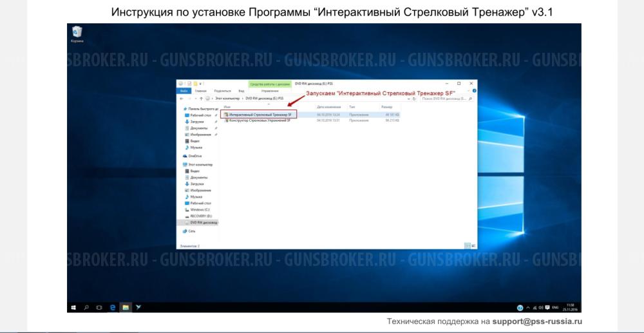The width and height of the screenshot is (644, 333).
Task: Expand the Explorer ribbon with the chevron
Action: click(x=469, y=90)
